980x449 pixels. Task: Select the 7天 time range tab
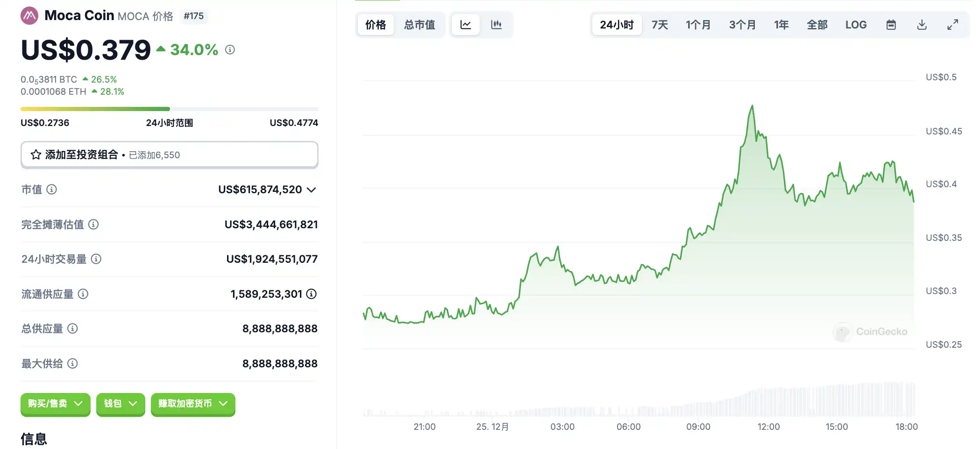660,25
